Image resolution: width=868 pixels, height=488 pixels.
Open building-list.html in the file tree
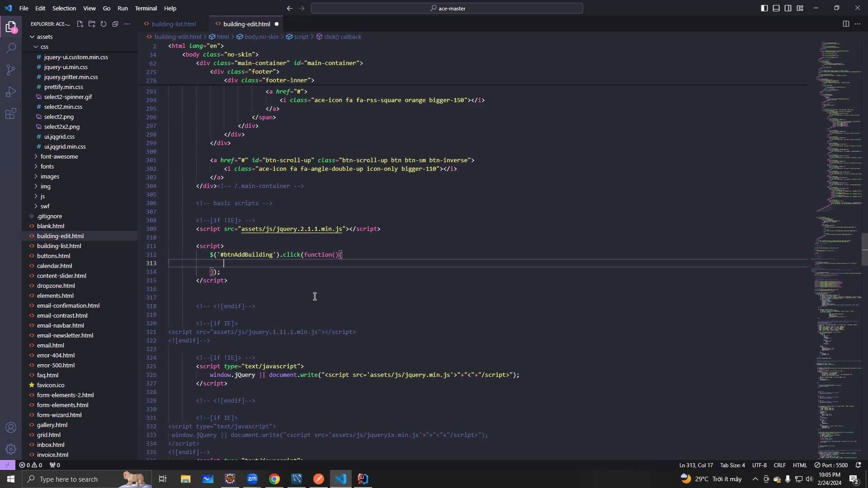pos(59,246)
